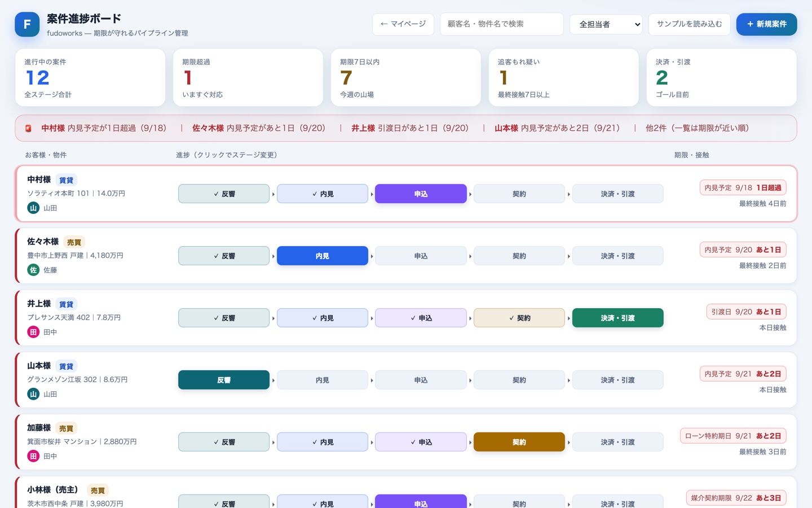This screenshot has width=812, height=508.
Task: Click the ローン特約期日 9/21 deadline badge
Action: (733, 436)
